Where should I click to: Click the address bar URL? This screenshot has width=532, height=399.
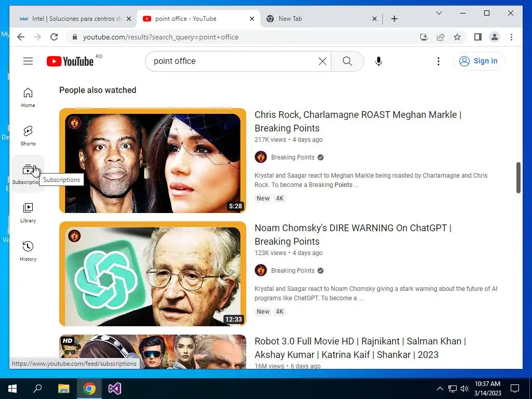coord(161,37)
